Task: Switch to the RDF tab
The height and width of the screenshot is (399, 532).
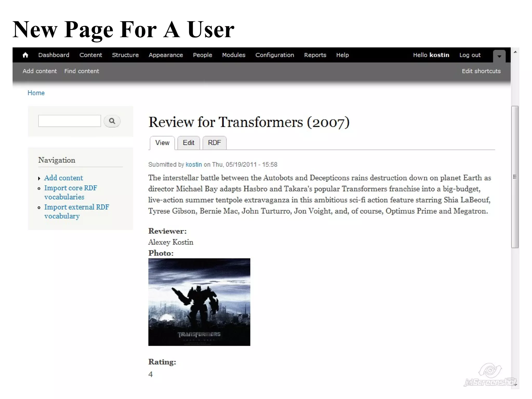Action: pyautogui.click(x=214, y=143)
